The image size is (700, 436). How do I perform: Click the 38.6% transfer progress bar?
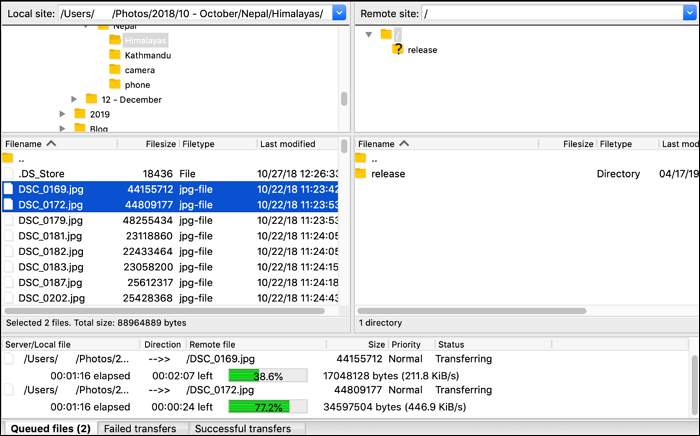coord(268,376)
